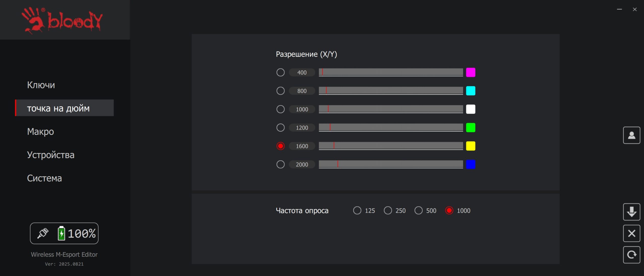
Task: Open the yellow color swatch for 1600
Action: (470, 146)
